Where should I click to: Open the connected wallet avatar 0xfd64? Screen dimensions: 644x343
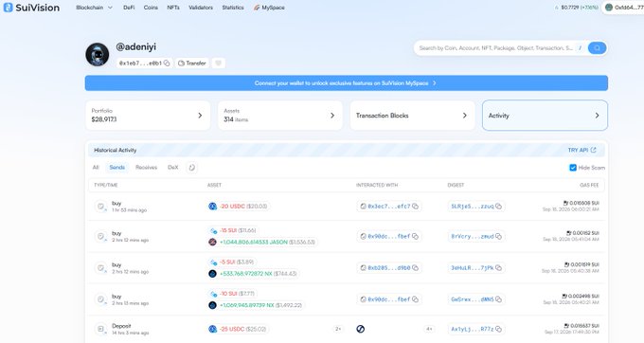pos(609,8)
